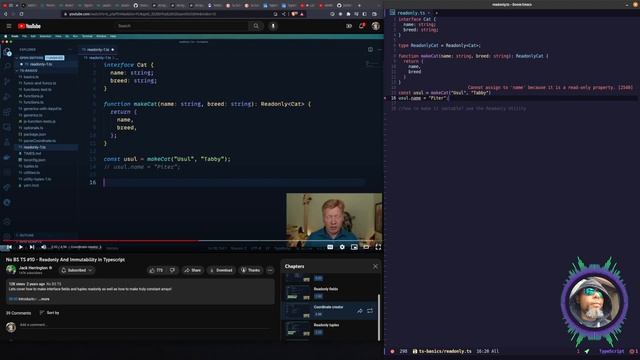
Task: Open the video title No BS TS #10
Action: click(x=65, y=260)
